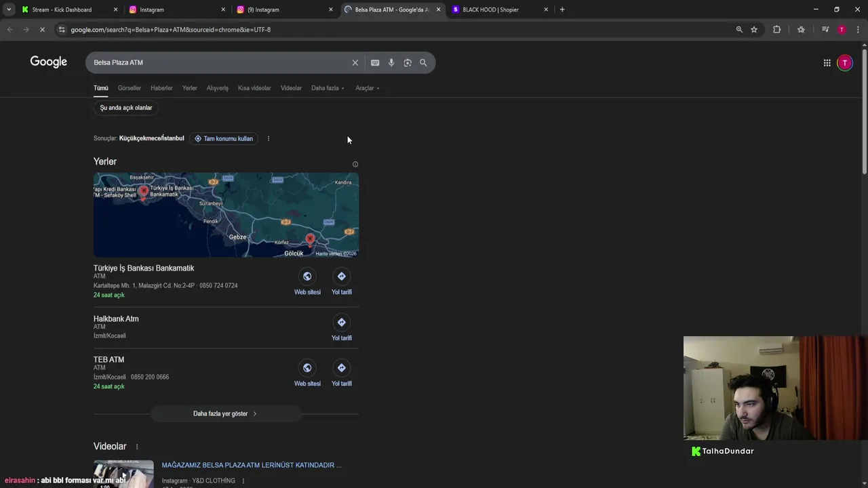Open the Google logo homepage link

coord(49,62)
